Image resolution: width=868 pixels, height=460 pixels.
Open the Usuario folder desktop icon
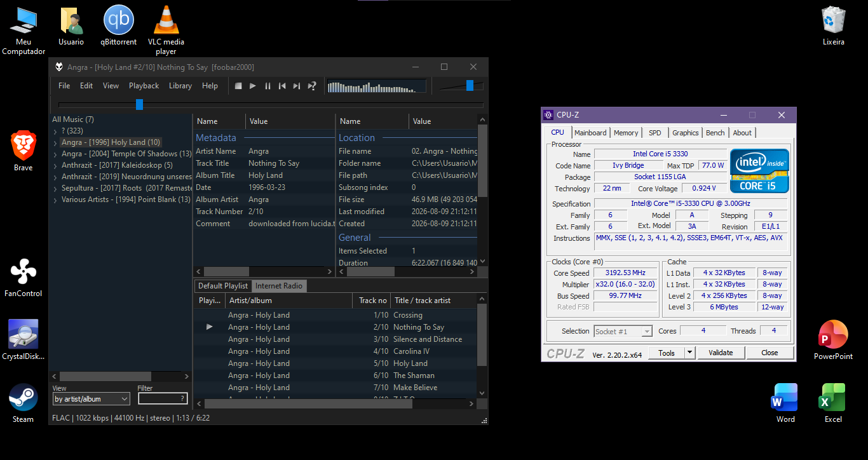(x=71, y=27)
